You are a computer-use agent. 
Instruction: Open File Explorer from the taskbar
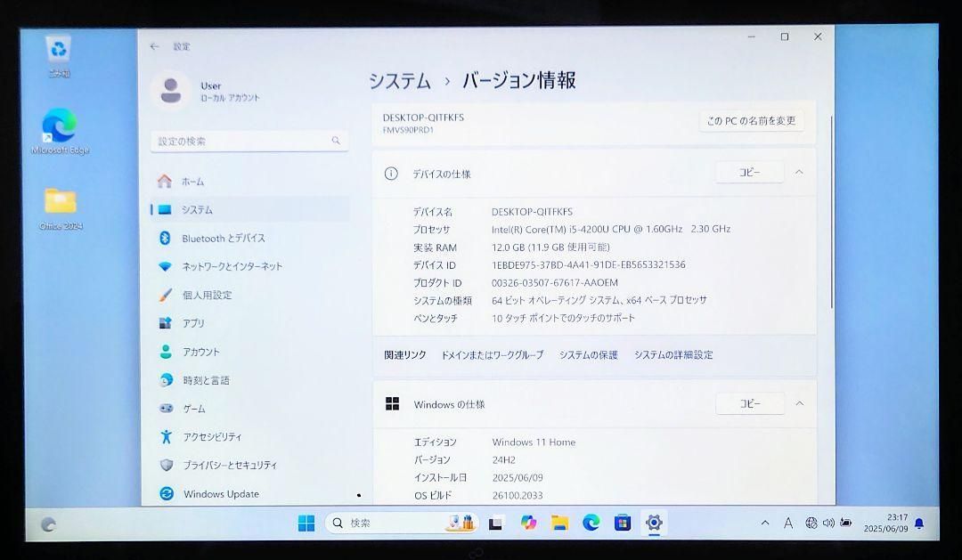click(559, 523)
